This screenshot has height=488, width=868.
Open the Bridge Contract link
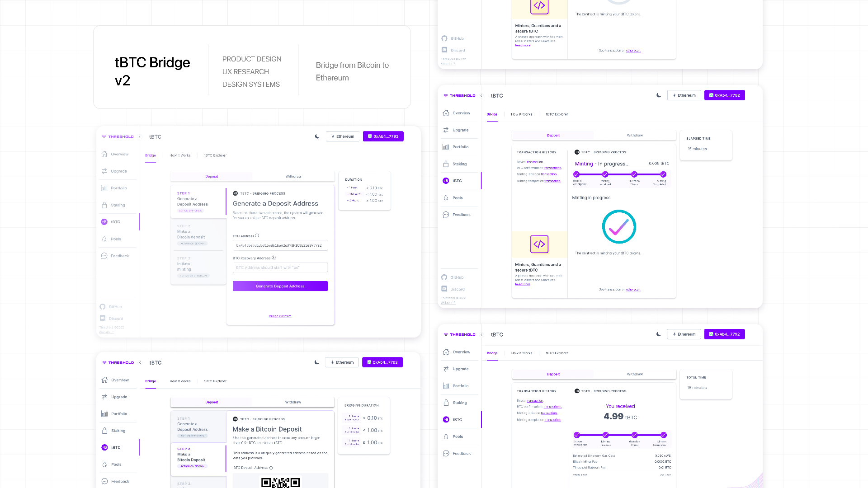[x=280, y=316]
